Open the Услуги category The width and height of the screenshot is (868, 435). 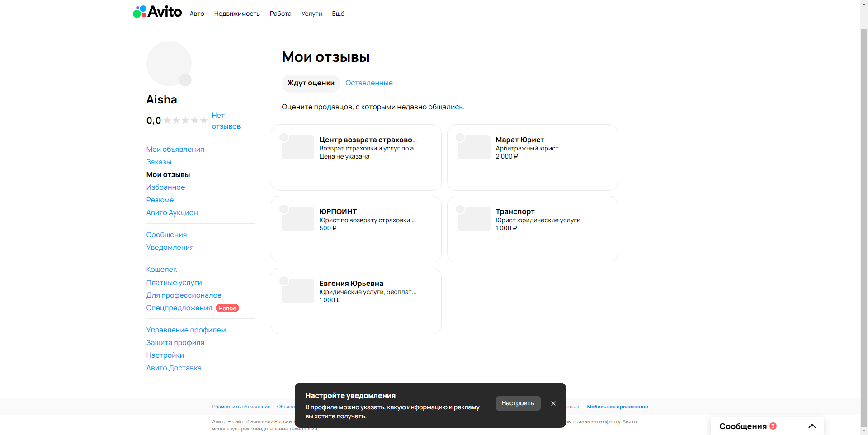tap(311, 14)
